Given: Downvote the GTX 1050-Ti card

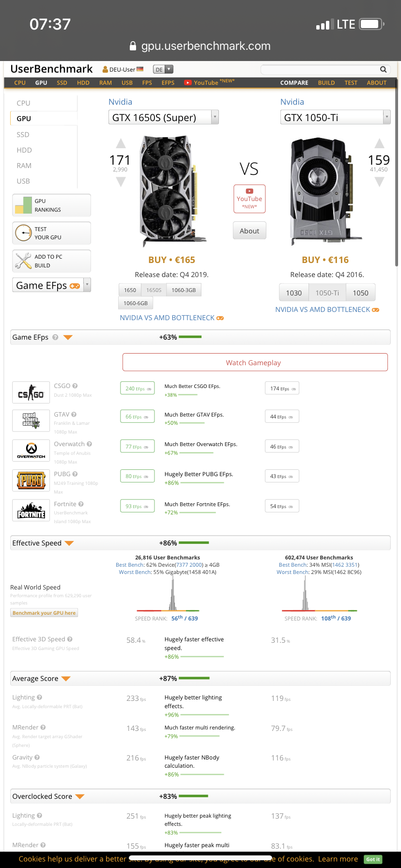Looking at the screenshot, I should click(x=380, y=182).
